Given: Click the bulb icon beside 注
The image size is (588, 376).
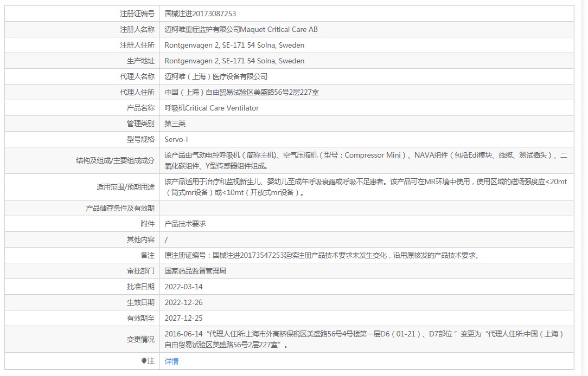Looking at the screenshot, I should tap(144, 361).
